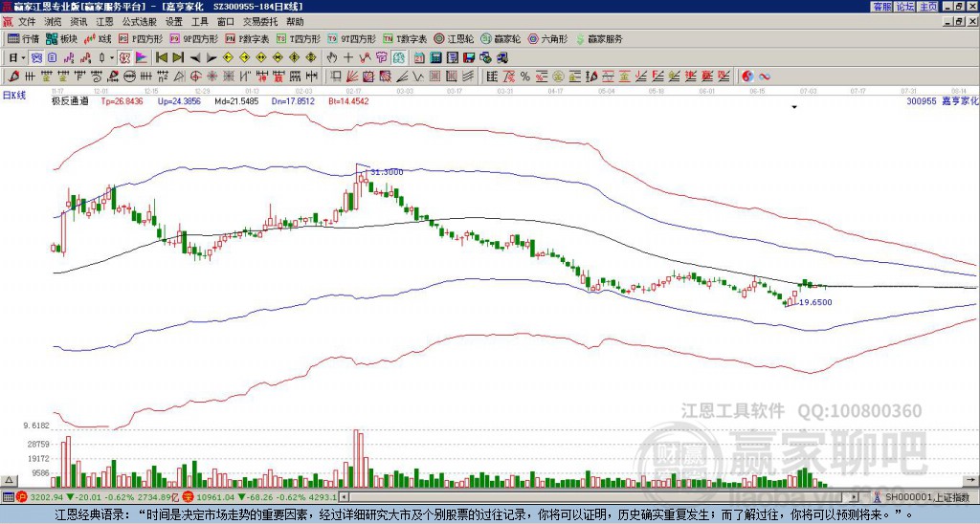
Task: Open the 文件 menu
Action: [27, 22]
